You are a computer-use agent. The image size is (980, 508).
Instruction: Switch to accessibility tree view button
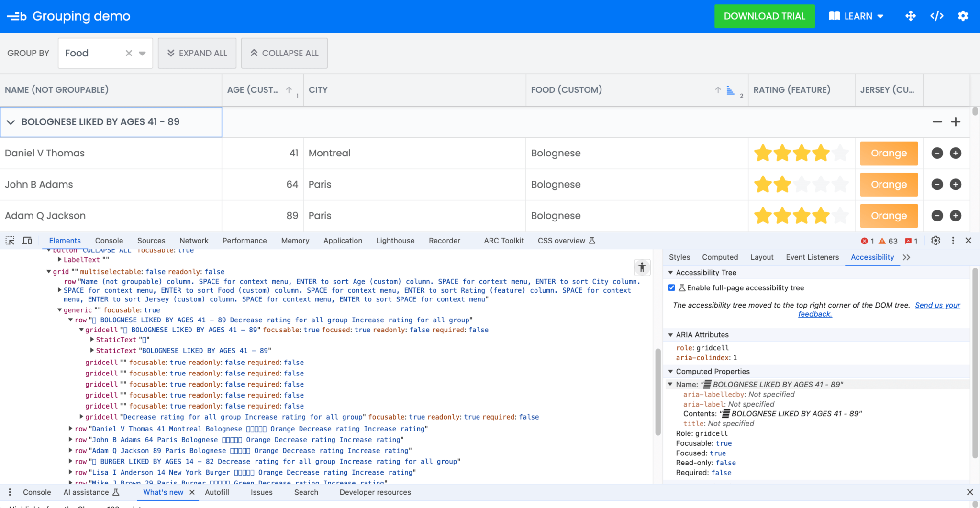(642, 267)
